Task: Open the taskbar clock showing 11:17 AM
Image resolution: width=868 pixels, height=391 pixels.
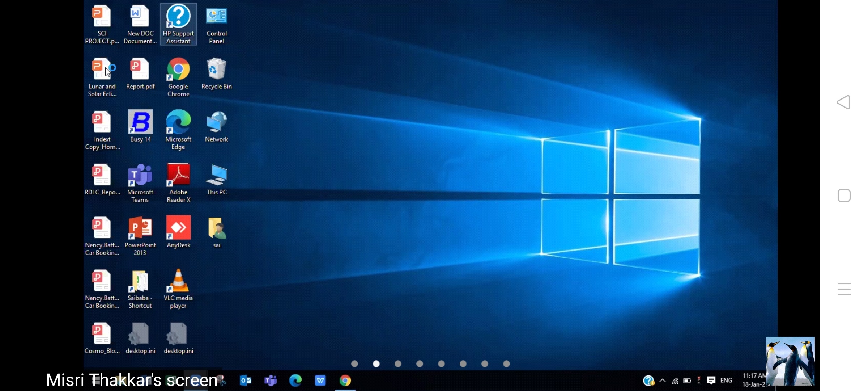Action: (754, 380)
